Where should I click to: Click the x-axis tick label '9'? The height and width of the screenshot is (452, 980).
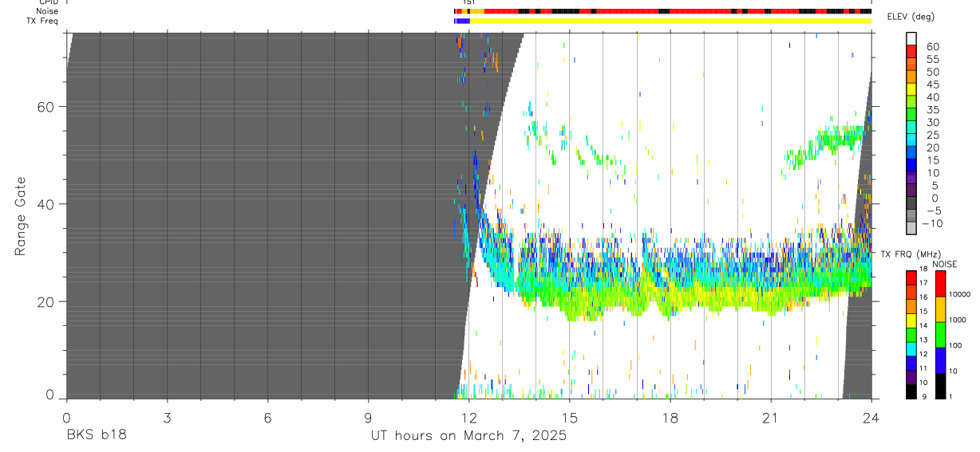[x=368, y=418]
